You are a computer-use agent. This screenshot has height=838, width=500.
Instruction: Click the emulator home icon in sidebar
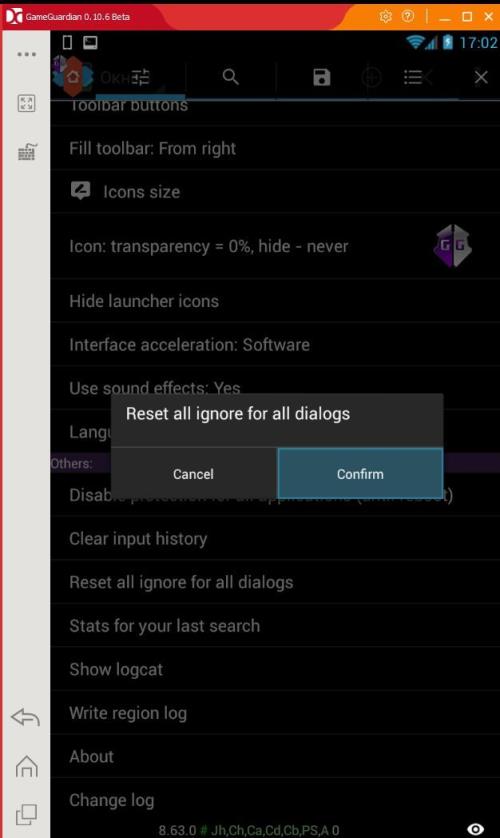click(26, 766)
